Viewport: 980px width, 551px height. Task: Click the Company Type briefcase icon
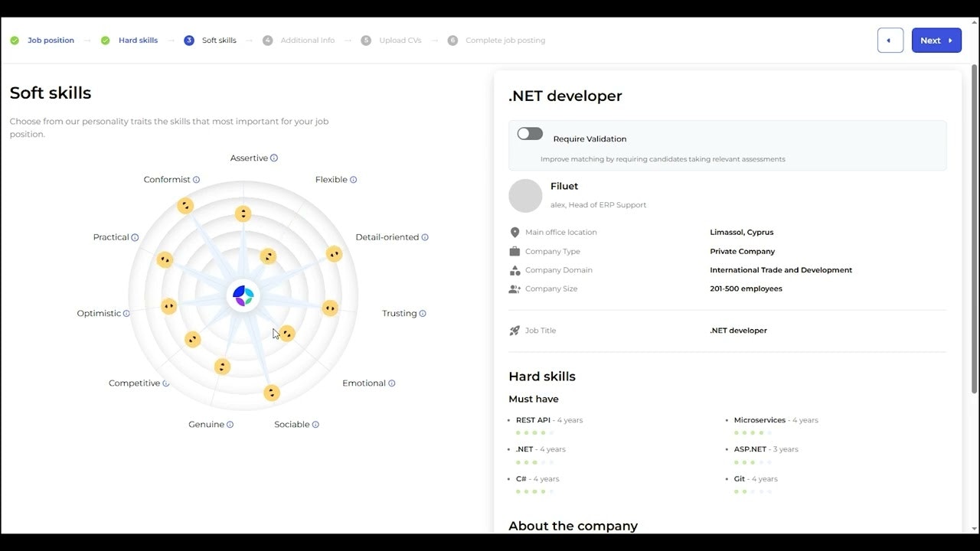514,251
